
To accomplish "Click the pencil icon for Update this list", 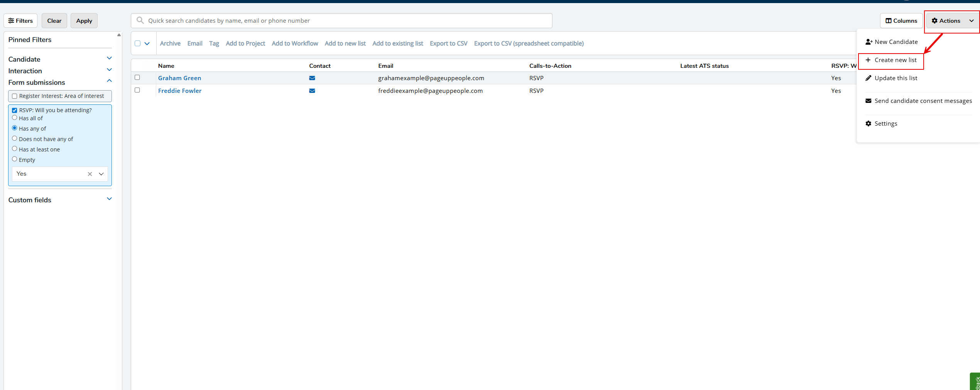I will point(868,78).
